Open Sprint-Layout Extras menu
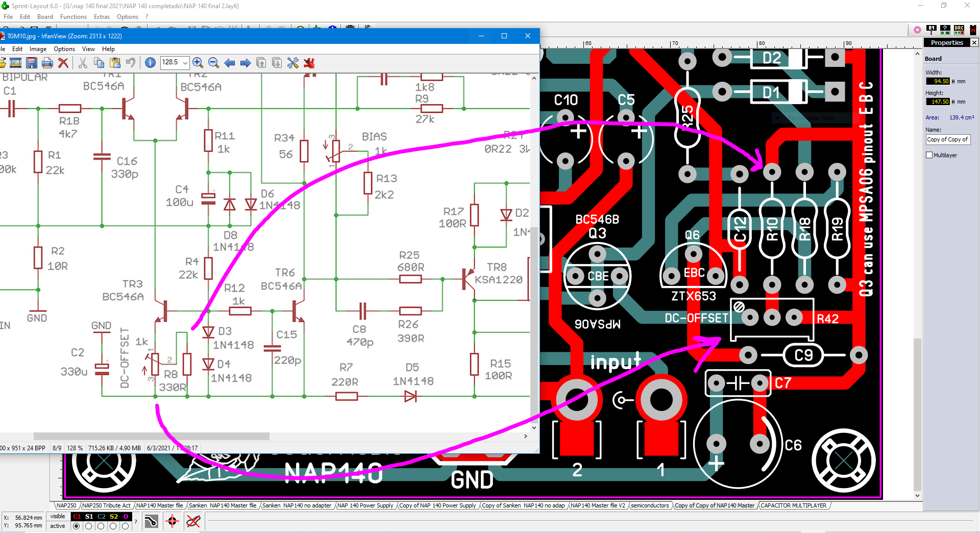 coord(102,17)
